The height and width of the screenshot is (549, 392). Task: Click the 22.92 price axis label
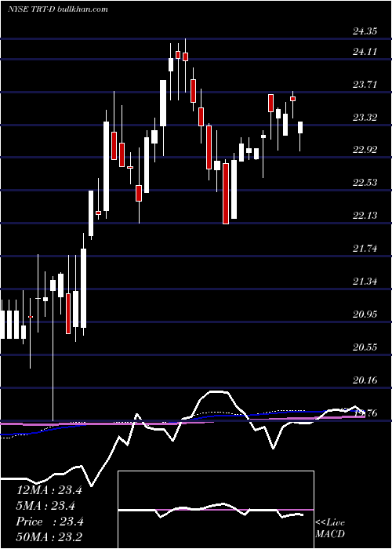click(x=365, y=150)
